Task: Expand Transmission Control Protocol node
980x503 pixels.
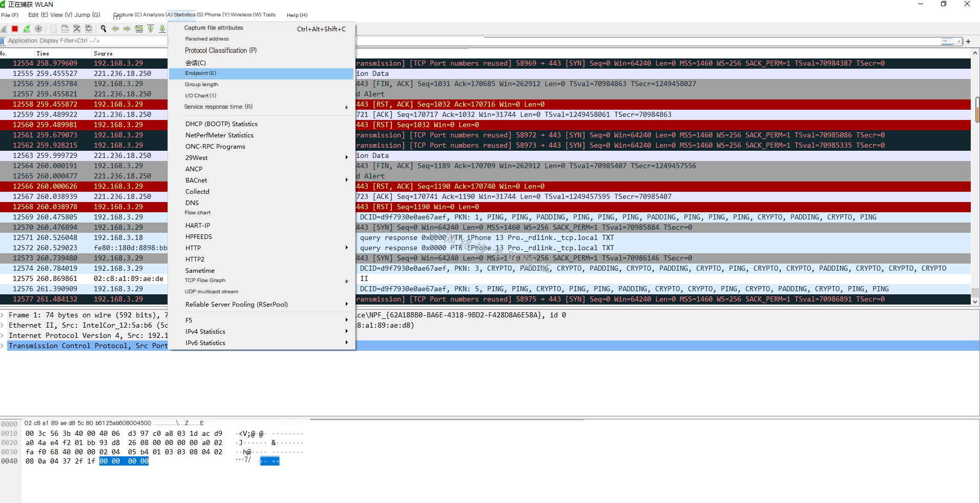Action: tap(3, 346)
